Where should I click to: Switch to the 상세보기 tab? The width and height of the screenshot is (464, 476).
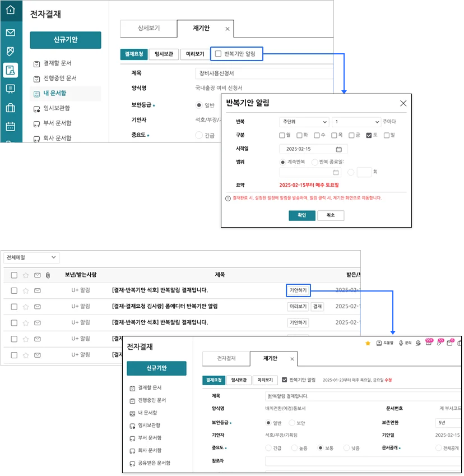click(149, 28)
